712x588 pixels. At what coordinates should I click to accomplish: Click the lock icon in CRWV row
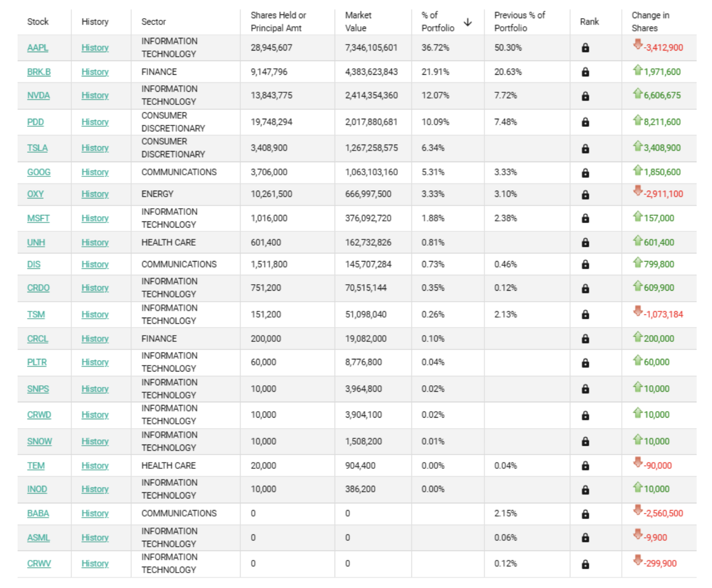(585, 564)
